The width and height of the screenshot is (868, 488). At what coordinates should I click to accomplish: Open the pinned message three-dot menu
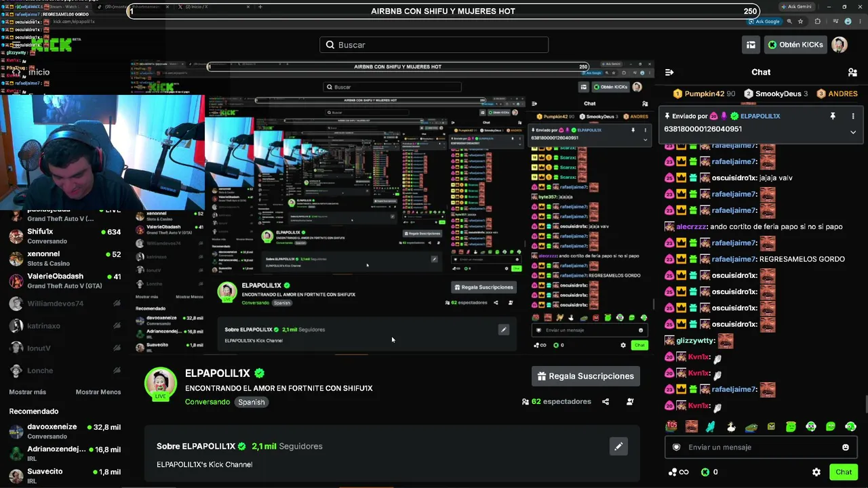(x=853, y=116)
